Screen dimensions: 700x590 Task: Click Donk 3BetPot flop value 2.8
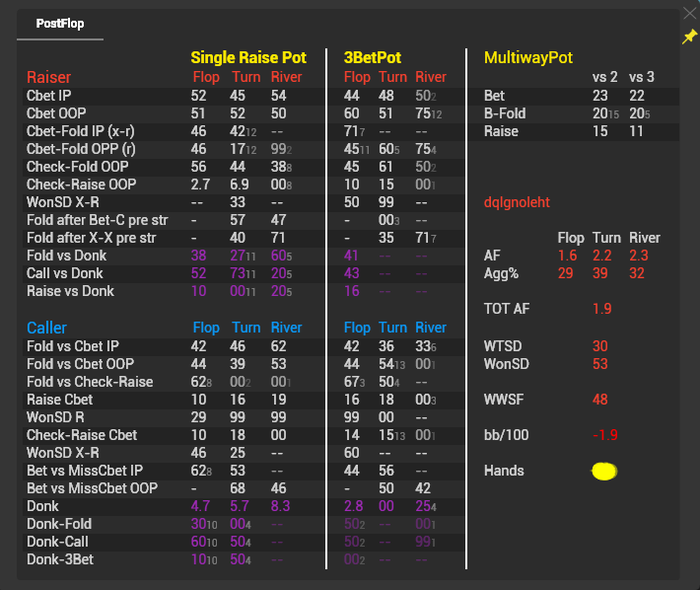pyautogui.click(x=353, y=506)
